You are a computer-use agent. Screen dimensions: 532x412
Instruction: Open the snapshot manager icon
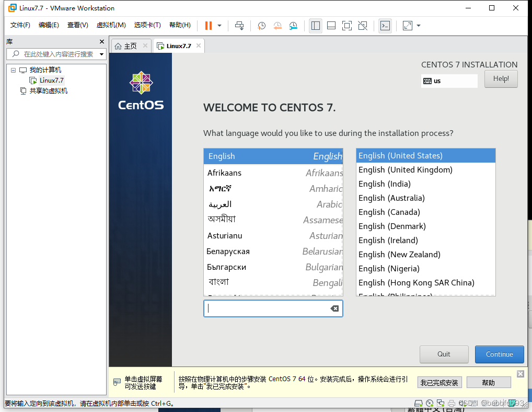pyautogui.click(x=293, y=26)
